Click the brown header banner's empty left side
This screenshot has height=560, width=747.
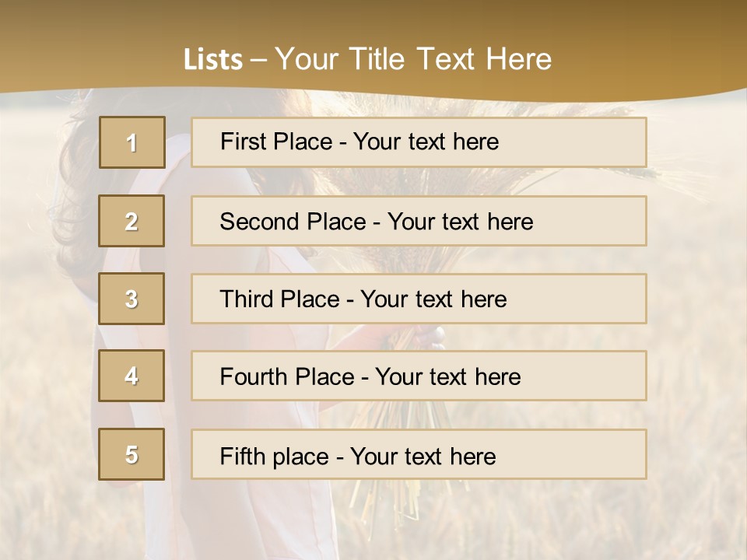pyautogui.click(x=78, y=47)
